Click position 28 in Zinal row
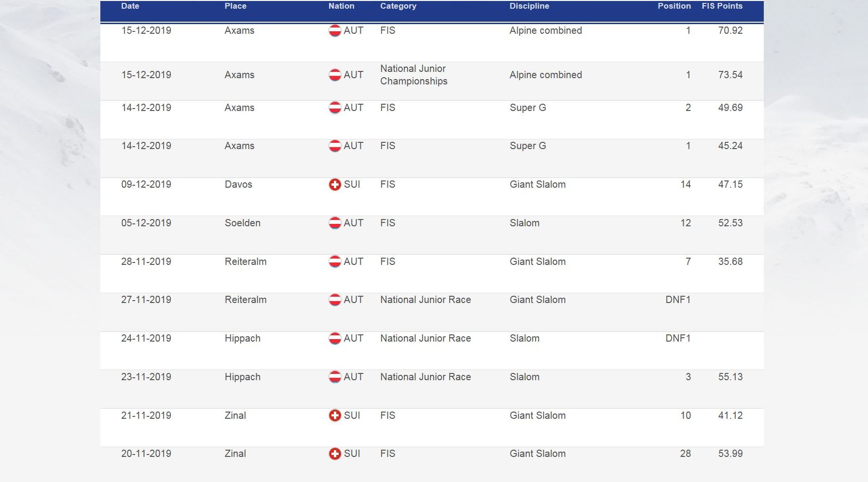868x482 pixels. point(686,454)
